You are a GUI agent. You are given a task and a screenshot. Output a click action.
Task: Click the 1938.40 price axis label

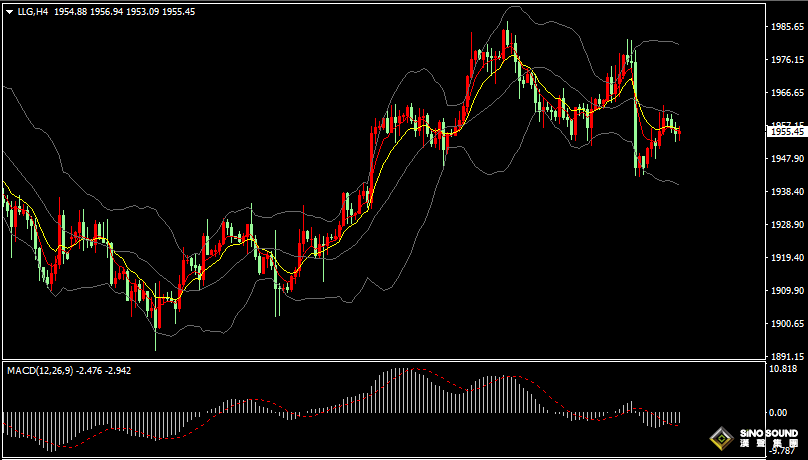tap(785, 191)
